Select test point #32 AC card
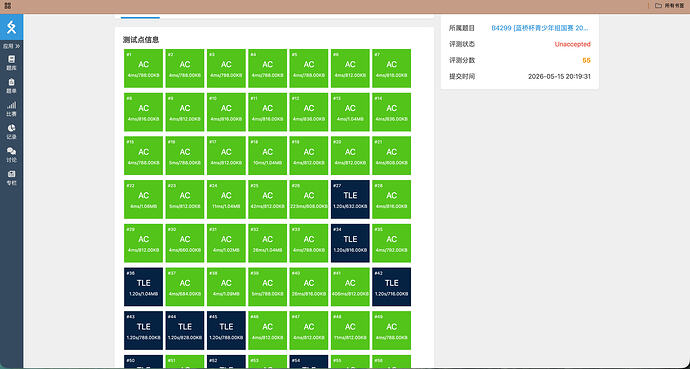Viewport: 690px width, 369px height. (x=268, y=243)
